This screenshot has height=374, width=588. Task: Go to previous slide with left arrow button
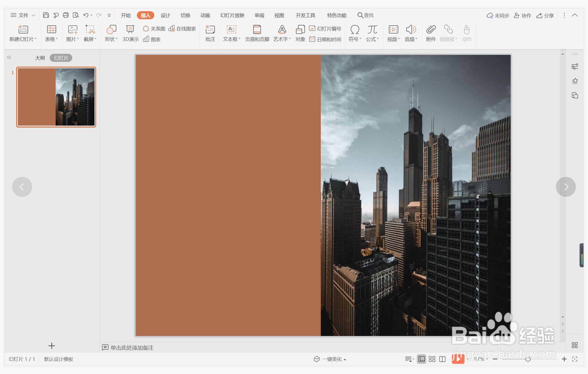tap(22, 187)
